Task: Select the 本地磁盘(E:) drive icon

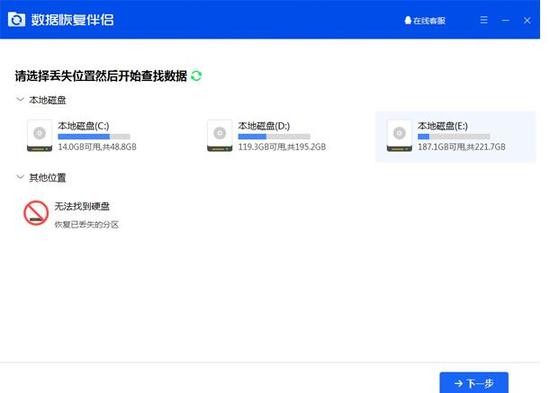Action: [x=399, y=135]
